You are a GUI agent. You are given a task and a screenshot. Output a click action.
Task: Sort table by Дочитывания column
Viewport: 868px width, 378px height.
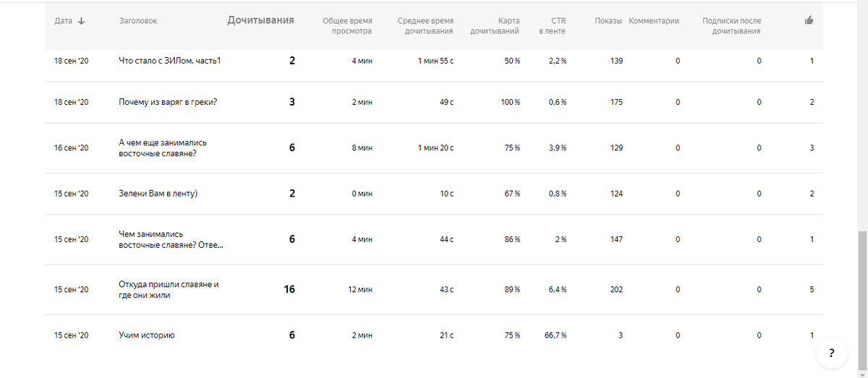(260, 20)
